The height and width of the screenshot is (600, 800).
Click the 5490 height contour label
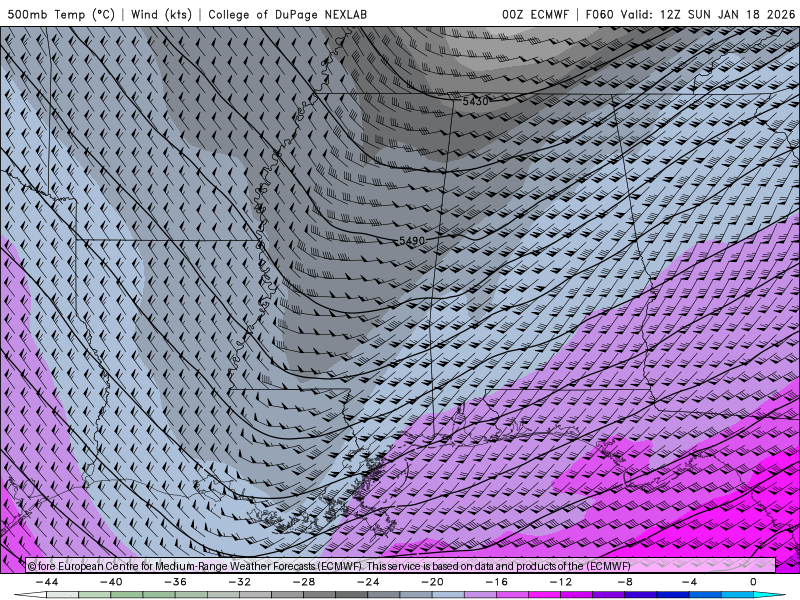click(412, 240)
